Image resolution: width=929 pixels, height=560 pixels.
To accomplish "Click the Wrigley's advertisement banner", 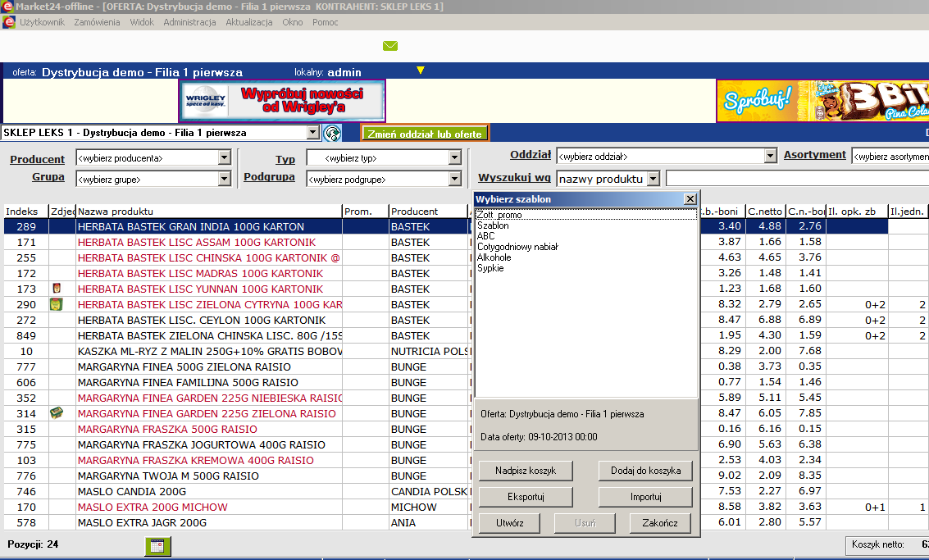I will tap(282, 101).
